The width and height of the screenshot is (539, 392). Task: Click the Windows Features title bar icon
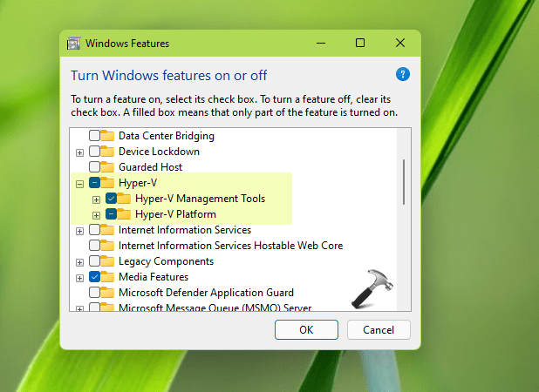point(73,44)
